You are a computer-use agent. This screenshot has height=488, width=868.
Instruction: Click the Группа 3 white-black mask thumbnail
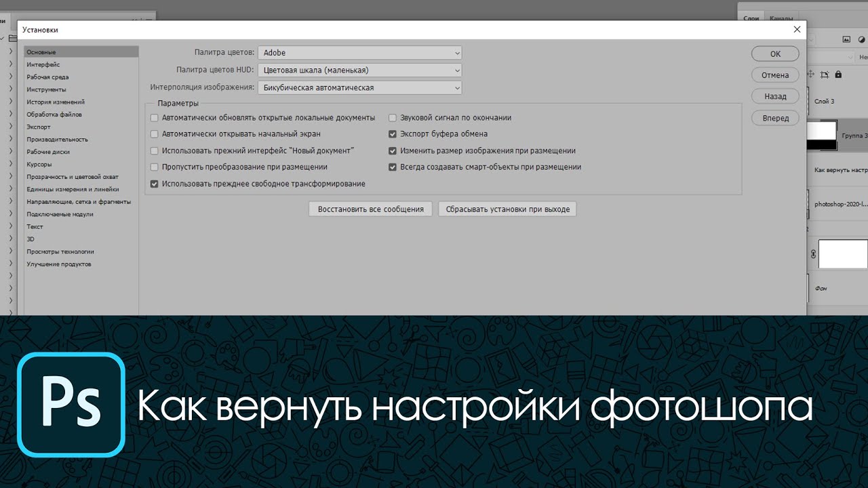coord(822,136)
